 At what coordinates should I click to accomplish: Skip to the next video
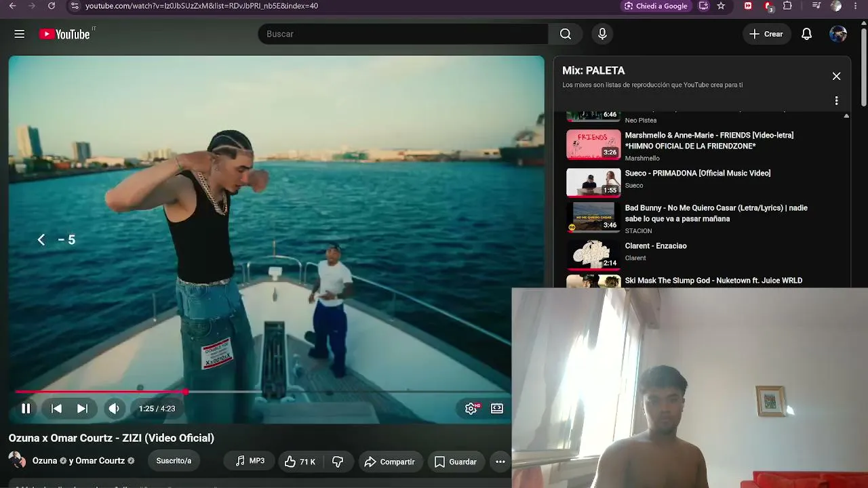point(82,409)
